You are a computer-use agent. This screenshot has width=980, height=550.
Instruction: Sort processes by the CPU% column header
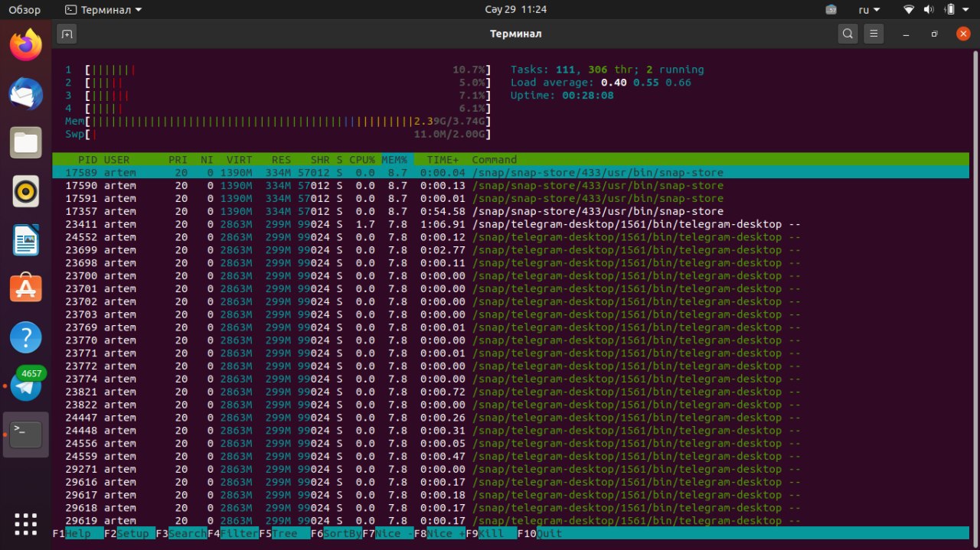(362, 160)
